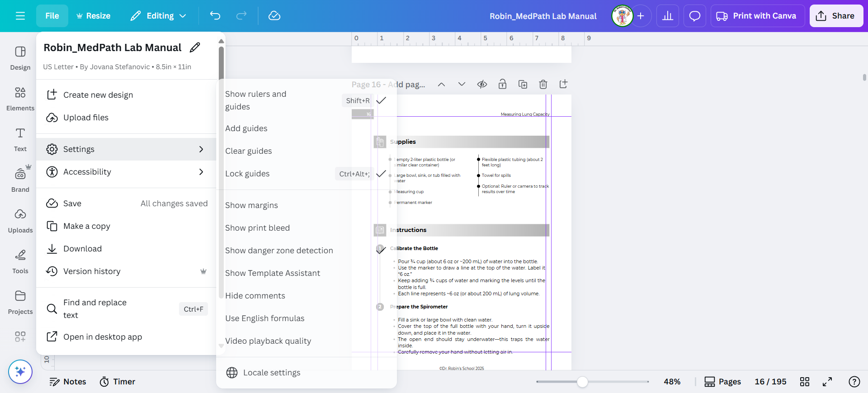Open the Canva AI assistant sparkle button
Viewport: 868px width, 393px height.
pos(20,371)
